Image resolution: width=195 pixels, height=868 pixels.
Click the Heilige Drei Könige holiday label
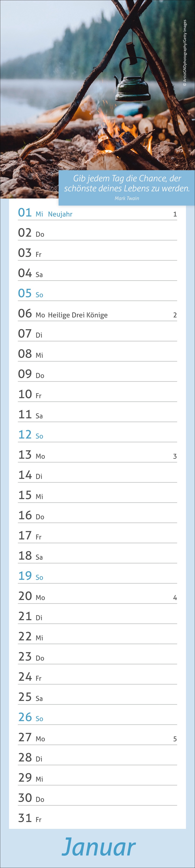tap(78, 315)
